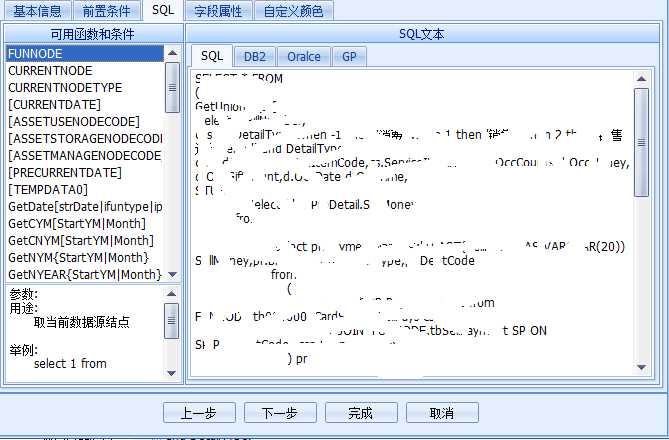Select [PRECURRENTDATE] list item
This screenshot has width=669, height=440.
[84, 173]
